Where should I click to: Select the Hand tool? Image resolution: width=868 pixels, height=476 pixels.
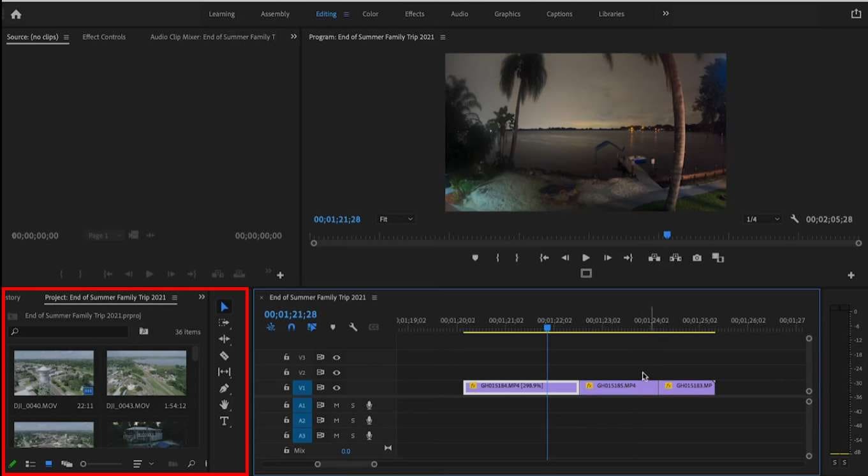(224, 405)
